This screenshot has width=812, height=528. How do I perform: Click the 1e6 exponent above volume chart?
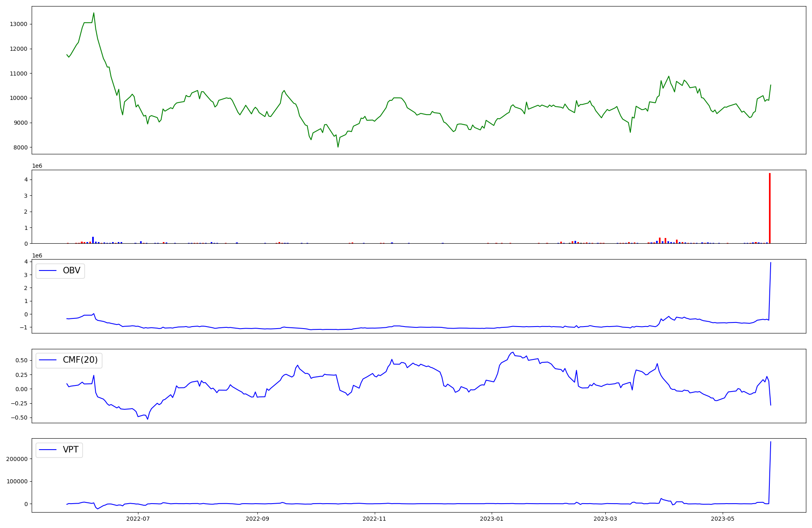coord(37,166)
